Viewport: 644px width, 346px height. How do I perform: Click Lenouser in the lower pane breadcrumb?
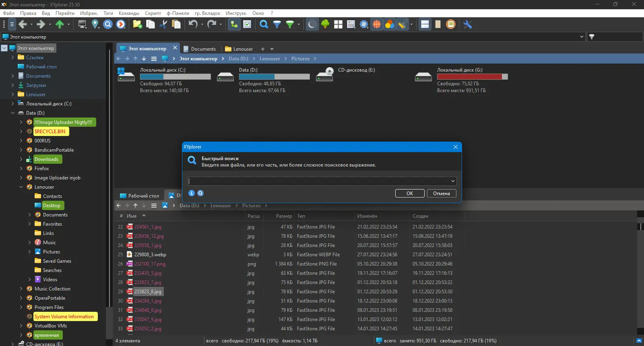[x=221, y=206]
